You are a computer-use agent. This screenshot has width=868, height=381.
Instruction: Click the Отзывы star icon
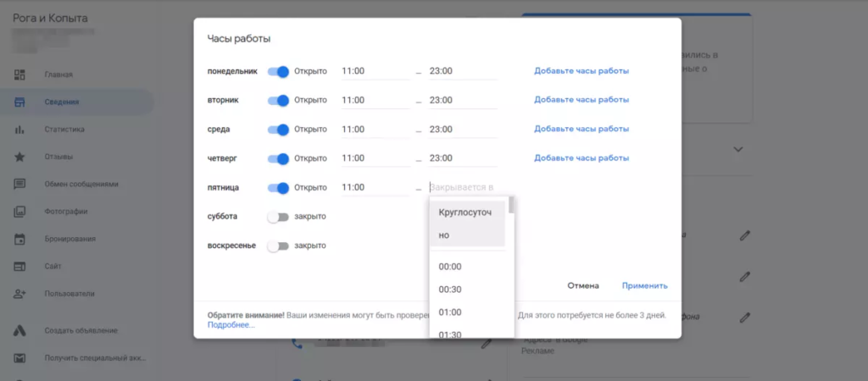click(x=19, y=157)
